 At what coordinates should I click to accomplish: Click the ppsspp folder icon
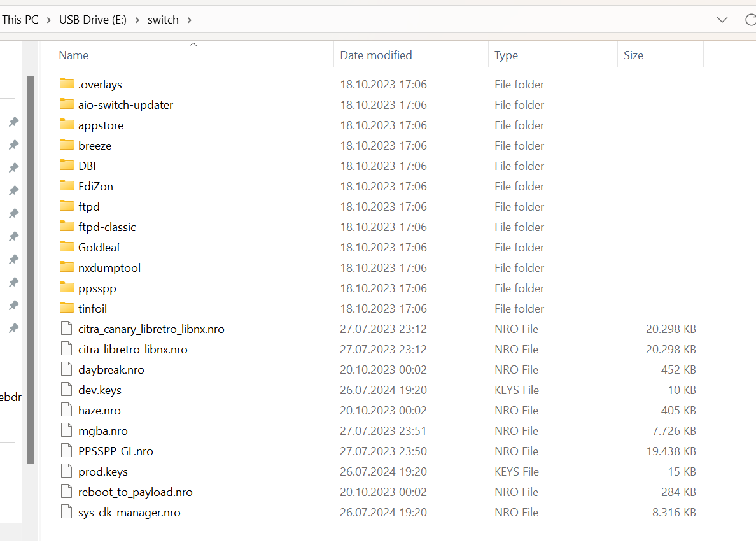(67, 287)
